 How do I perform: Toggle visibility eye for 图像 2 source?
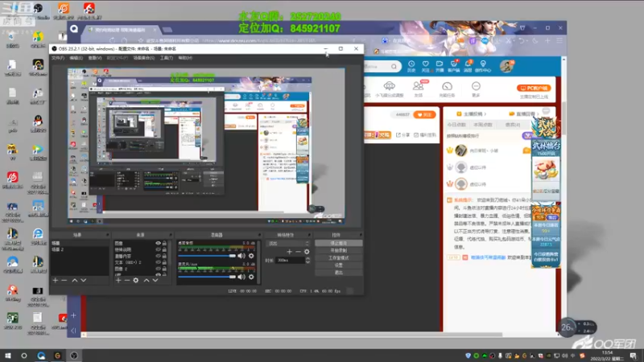pyautogui.click(x=158, y=269)
